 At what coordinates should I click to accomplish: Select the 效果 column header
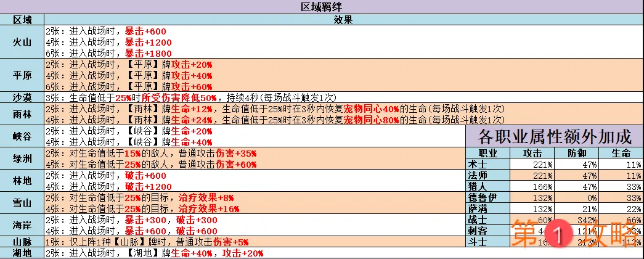tap(344, 20)
